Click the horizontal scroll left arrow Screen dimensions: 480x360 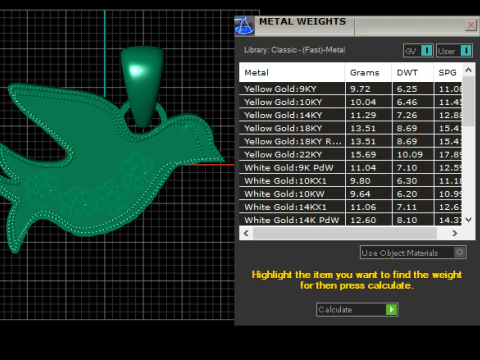246,233
